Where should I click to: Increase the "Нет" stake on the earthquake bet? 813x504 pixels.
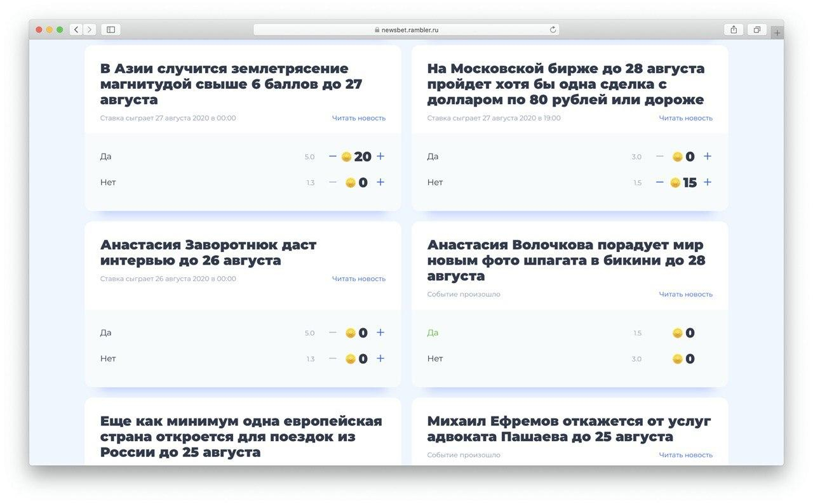pos(380,182)
